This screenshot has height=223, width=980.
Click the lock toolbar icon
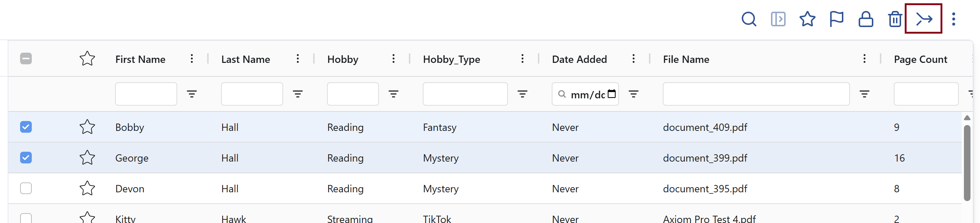(866, 19)
